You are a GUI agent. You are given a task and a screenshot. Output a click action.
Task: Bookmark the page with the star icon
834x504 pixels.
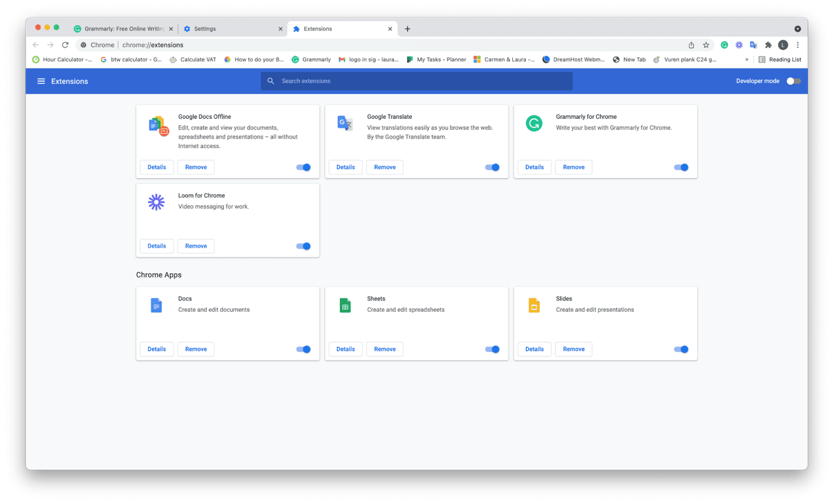tap(705, 45)
